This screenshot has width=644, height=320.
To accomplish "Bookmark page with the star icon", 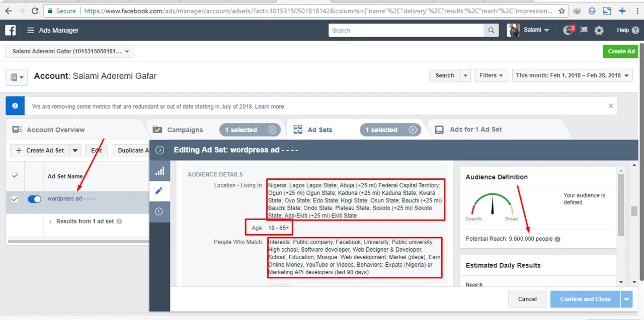I will (x=561, y=11).
